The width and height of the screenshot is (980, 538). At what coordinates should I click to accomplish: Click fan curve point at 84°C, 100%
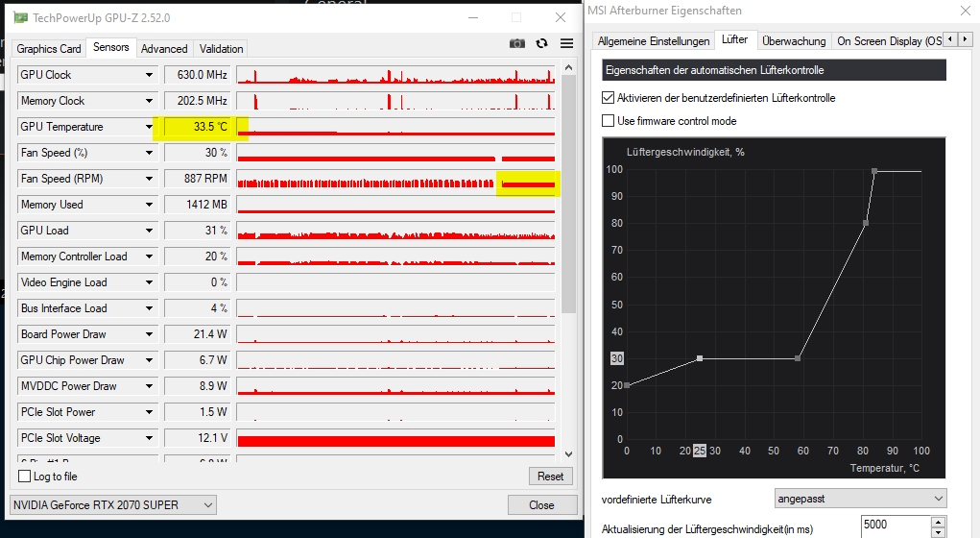pos(874,171)
